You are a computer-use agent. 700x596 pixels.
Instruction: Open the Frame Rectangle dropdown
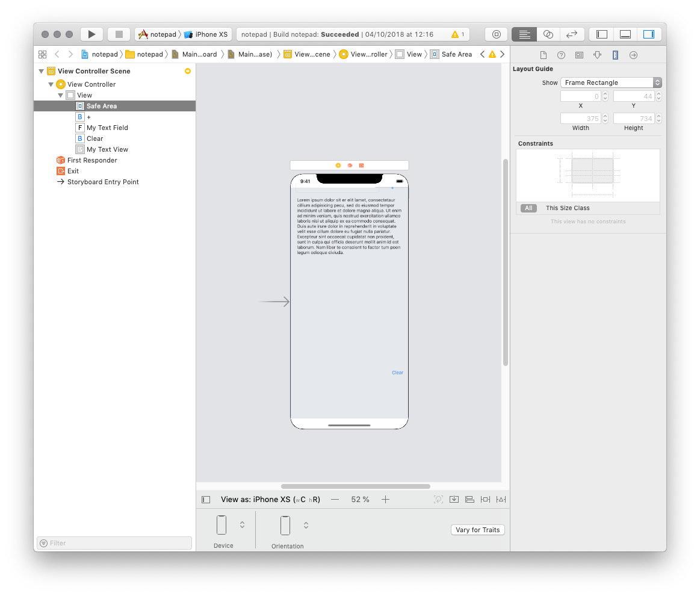[611, 82]
